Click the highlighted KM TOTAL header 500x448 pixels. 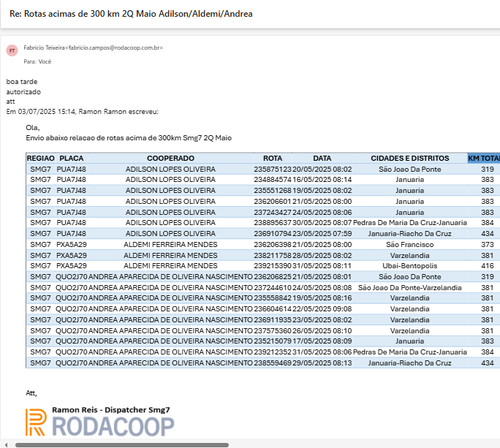click(x=484, y=158)
